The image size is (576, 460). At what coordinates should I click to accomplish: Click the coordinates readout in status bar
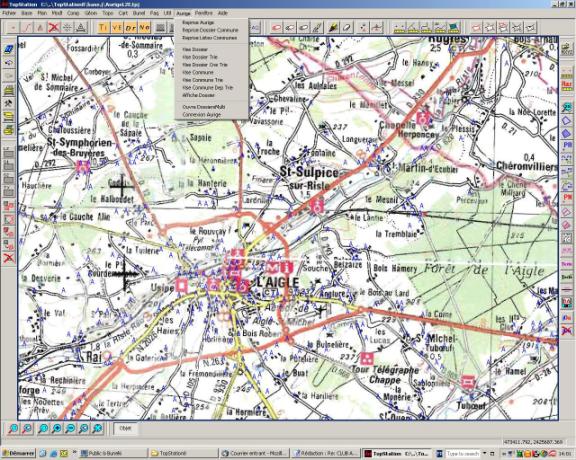[533, 442]
